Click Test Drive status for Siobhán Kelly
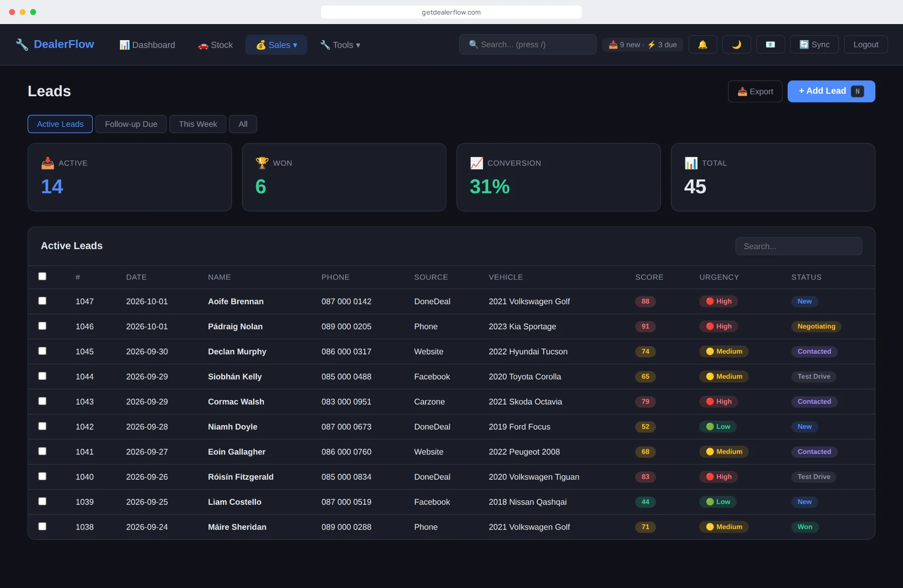The width and height of the screenshot is (903, 588). click(x=814, y=376)
